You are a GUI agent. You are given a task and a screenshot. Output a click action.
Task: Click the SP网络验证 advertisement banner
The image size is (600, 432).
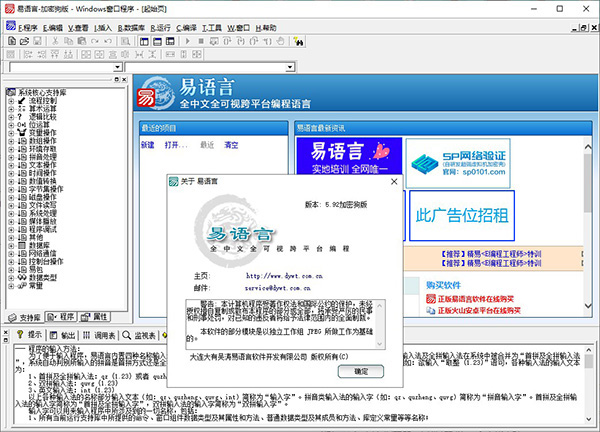458,163
